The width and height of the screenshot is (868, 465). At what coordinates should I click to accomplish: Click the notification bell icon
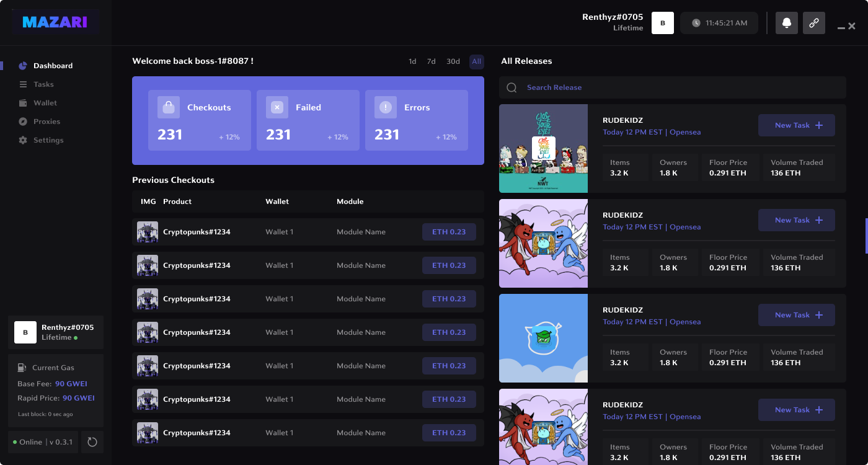[x=786, y=23]
